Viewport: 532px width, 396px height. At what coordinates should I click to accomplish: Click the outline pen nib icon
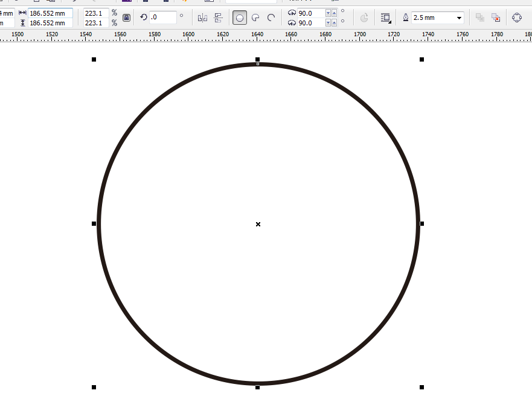[x=405, y=18]
